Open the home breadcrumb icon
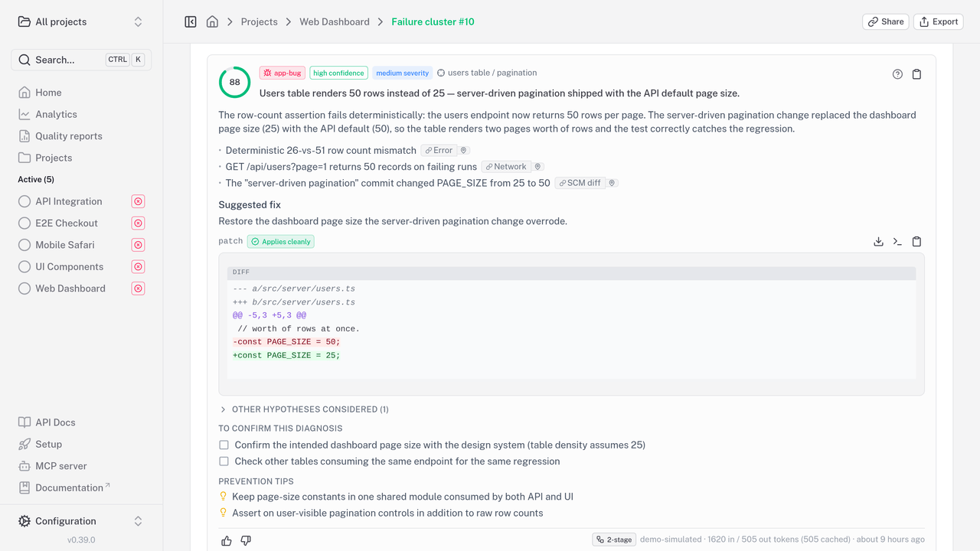Screen dimensions: 980x551 (x=212, y=21)
